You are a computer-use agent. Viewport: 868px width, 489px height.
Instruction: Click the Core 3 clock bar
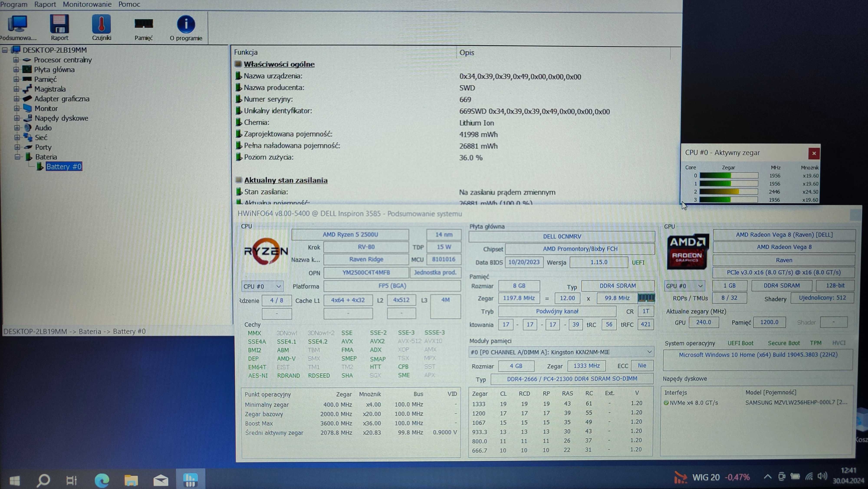coord(728,200)
